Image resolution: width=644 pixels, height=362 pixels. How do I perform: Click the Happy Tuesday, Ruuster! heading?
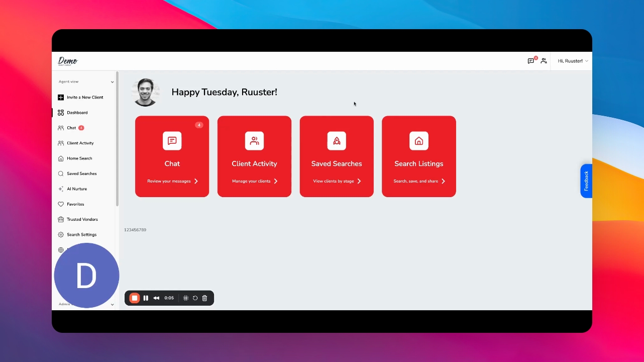pyautogui.click(x=225, y=92)
